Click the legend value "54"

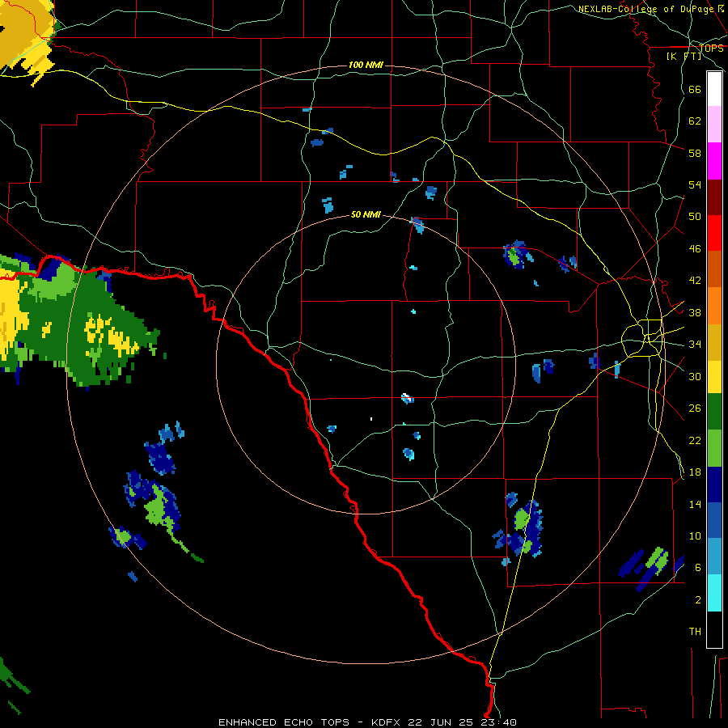[695, 184]
